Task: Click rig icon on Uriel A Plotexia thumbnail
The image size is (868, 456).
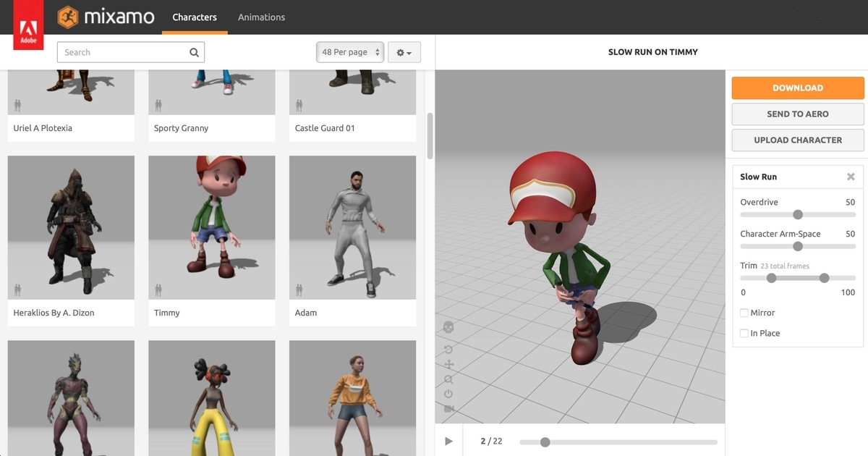Action: pyautogui.click(x=17, y=106)
